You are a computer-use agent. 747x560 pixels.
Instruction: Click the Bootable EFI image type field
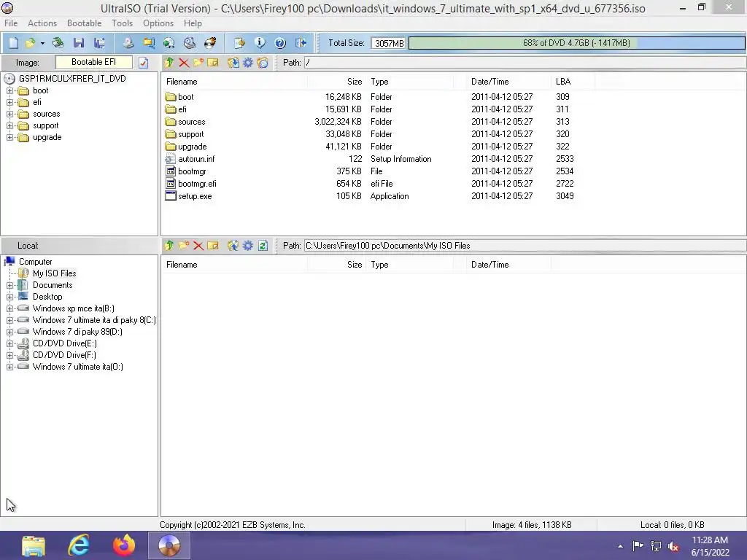tap(94, 62)
